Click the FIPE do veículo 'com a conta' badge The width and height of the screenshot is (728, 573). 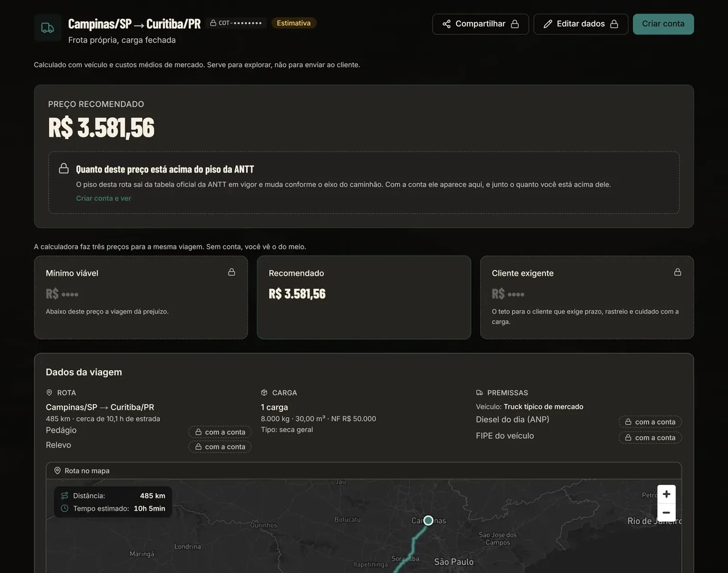pos(650,438)
